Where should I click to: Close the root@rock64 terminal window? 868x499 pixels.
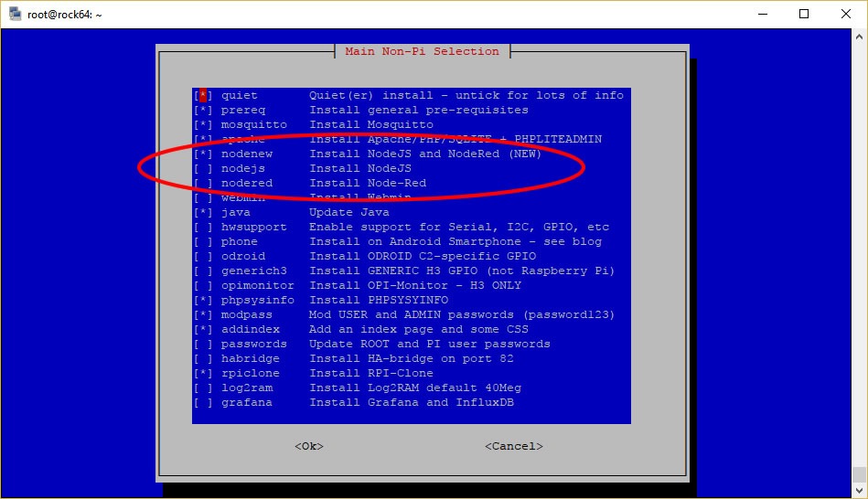846,14
